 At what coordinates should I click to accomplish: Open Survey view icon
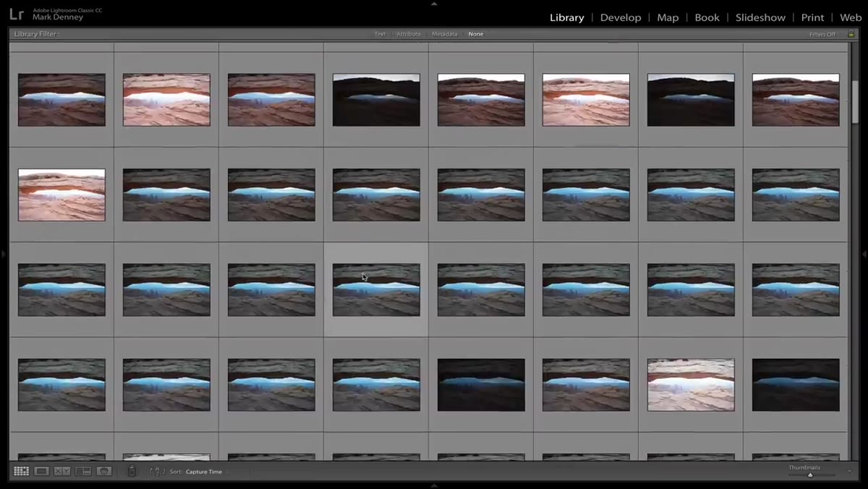[x=83, y=471]
